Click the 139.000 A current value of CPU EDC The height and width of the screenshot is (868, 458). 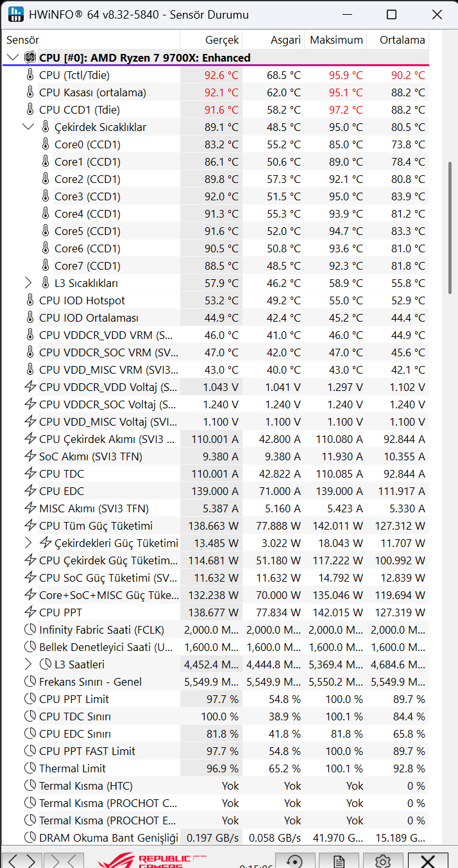click(x=214, y=491)
